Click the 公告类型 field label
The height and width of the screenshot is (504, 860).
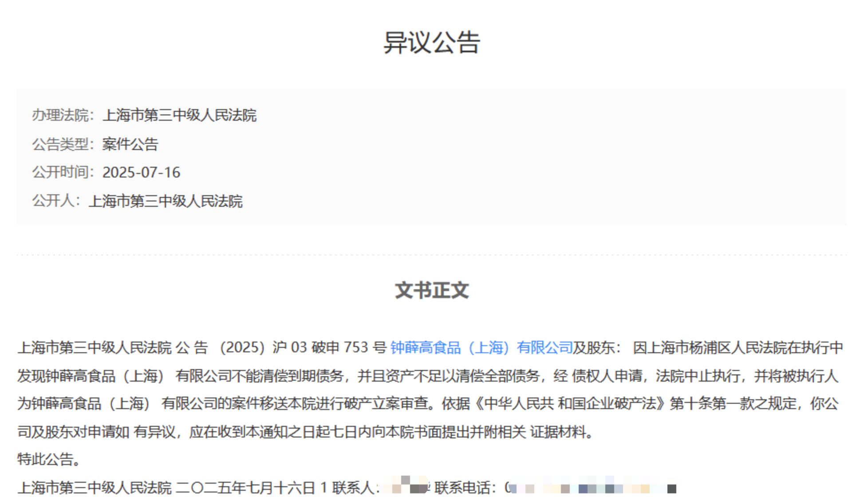pyautogui.click(x=63, y=144)
